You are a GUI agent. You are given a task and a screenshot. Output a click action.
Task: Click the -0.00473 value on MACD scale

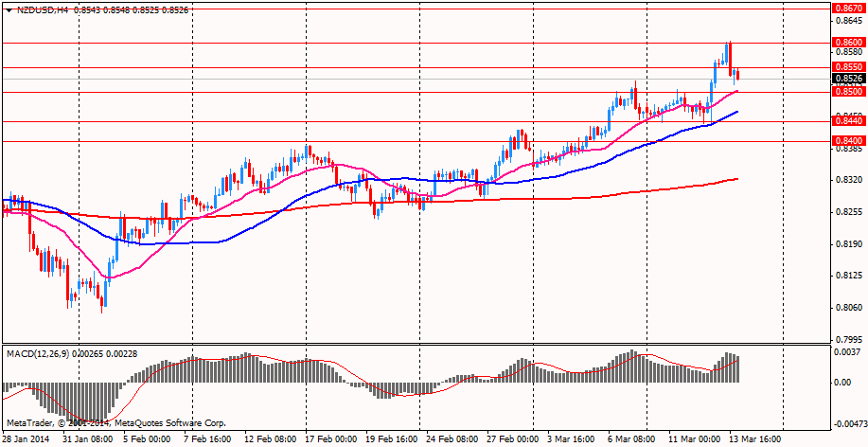pos(848,424)
